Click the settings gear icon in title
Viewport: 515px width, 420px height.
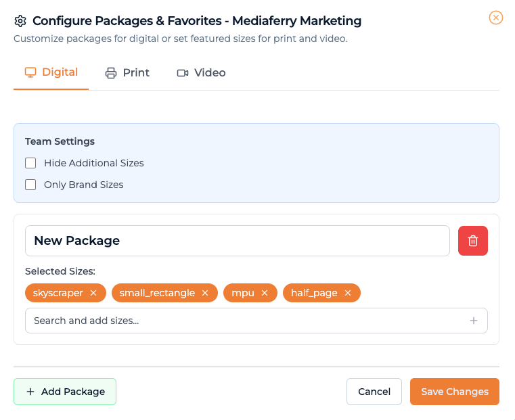[x=20, y=21]
